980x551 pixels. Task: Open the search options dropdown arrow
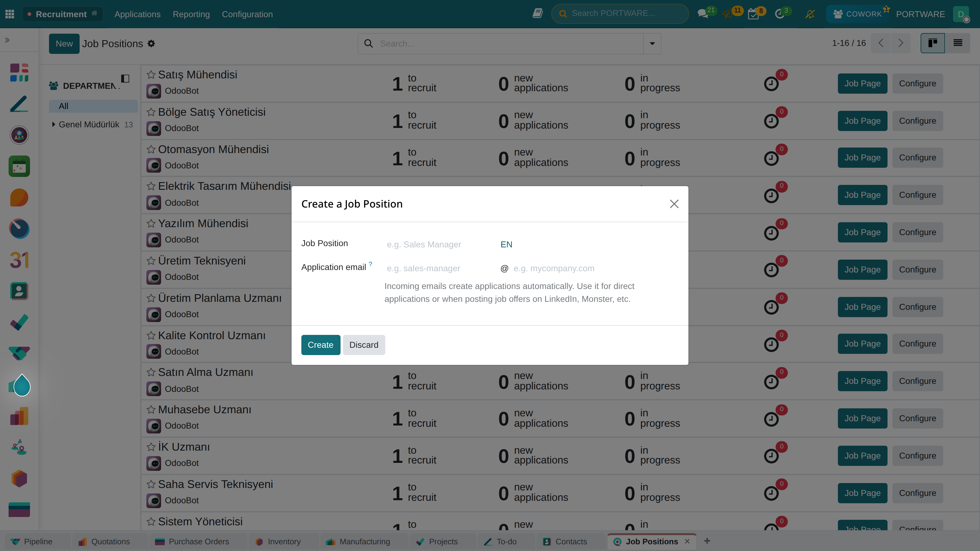pos(652,44)
